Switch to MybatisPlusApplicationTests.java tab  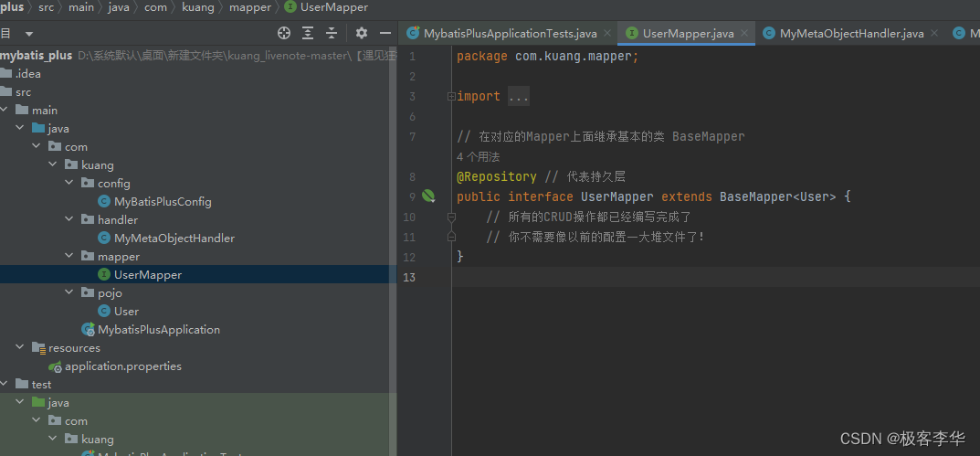point(510,34)
